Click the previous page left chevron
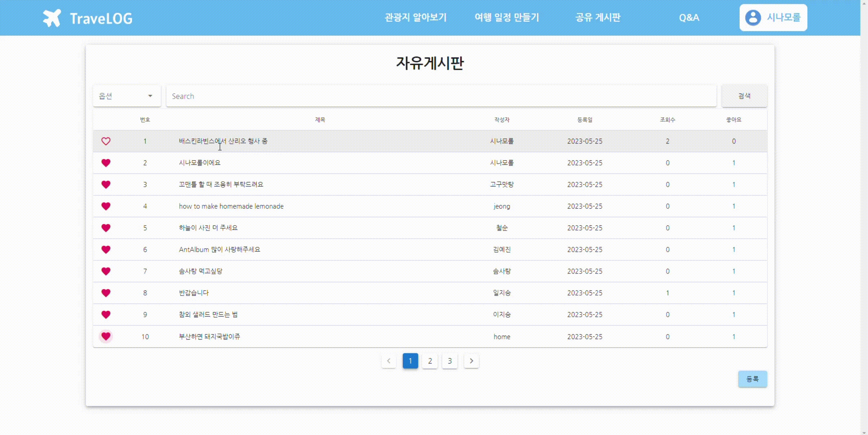868x435 pixels. coord(389,361)
